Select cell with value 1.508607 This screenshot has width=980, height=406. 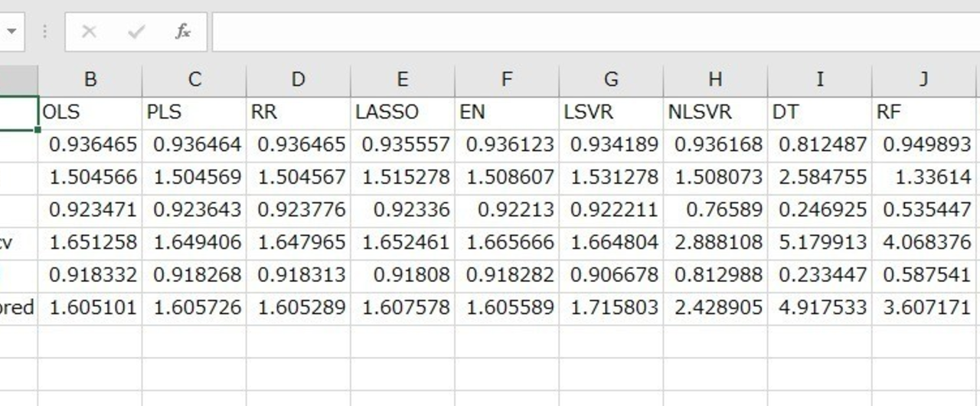coord(507,178)
